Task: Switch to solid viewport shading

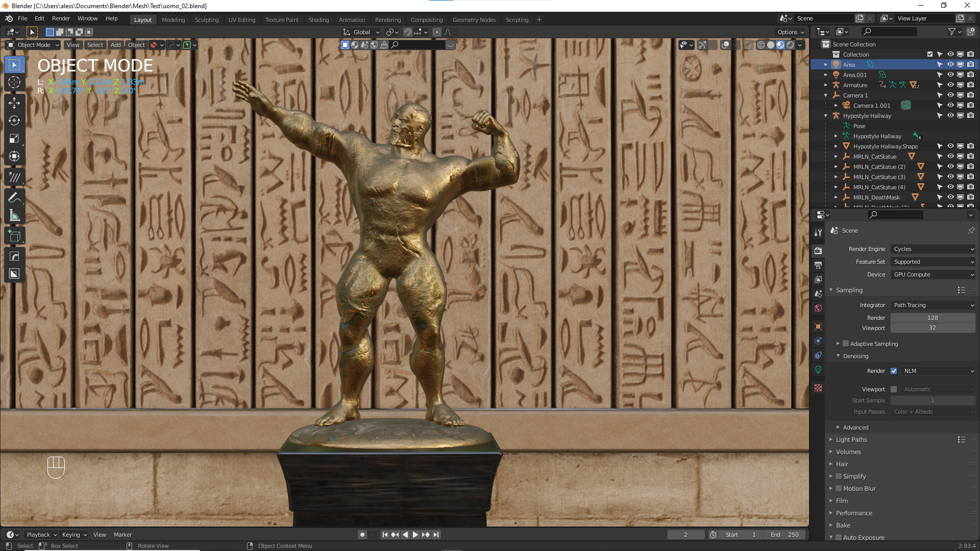Action: coord(771,45)
